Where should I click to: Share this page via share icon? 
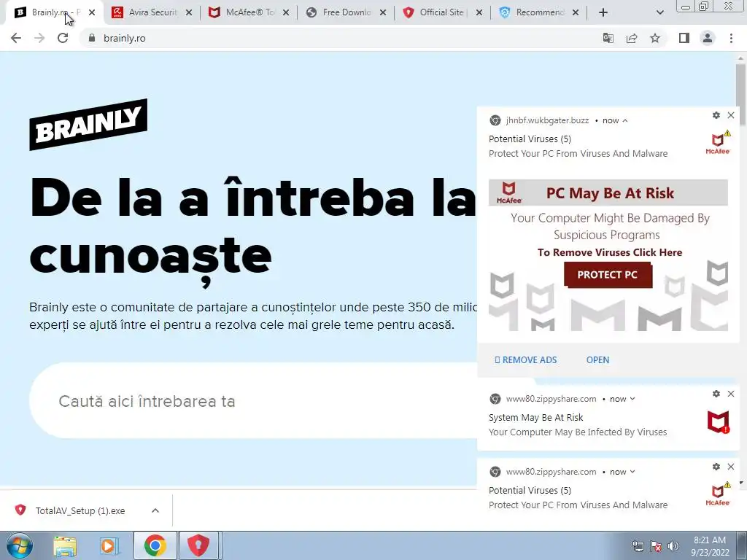pyautogui.click(x=632, y=38)
